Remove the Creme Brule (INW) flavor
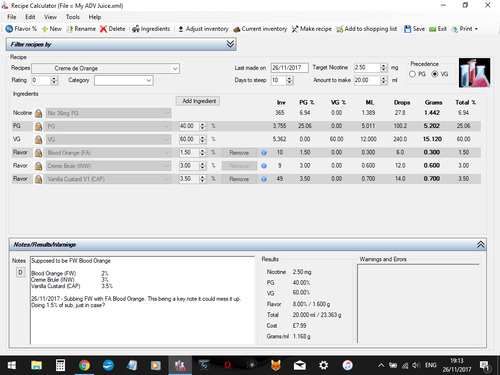This screenshot has width=500, height=375. [x=239, y=166]
